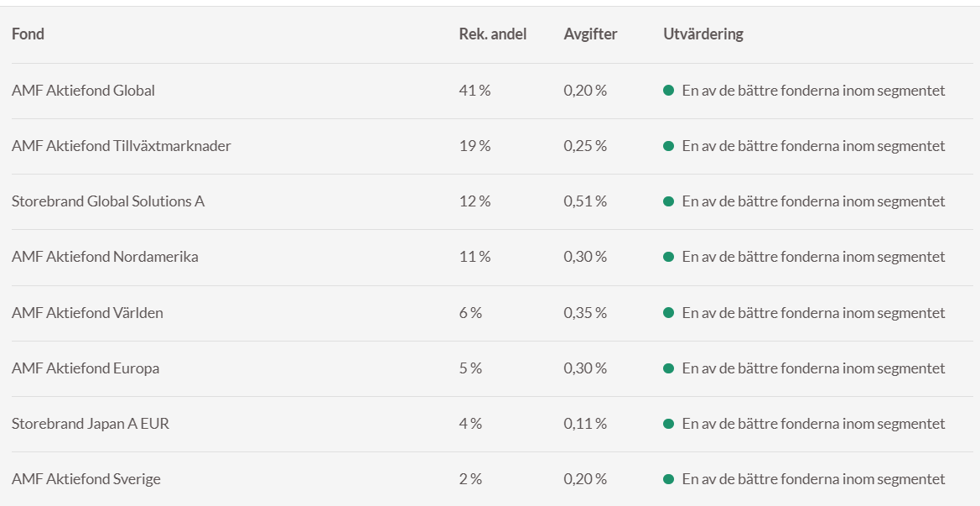Click evaluation text for AMF Aktiefond Sverige
Image resolution: width=980 pixels, height=506 pixels.
tap(813, 479)
